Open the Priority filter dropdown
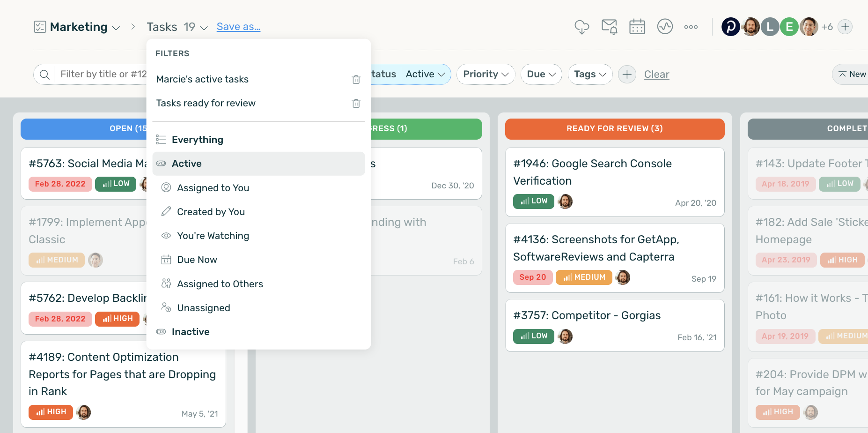Screen dimensions: 868x433 tap(485, 74)
